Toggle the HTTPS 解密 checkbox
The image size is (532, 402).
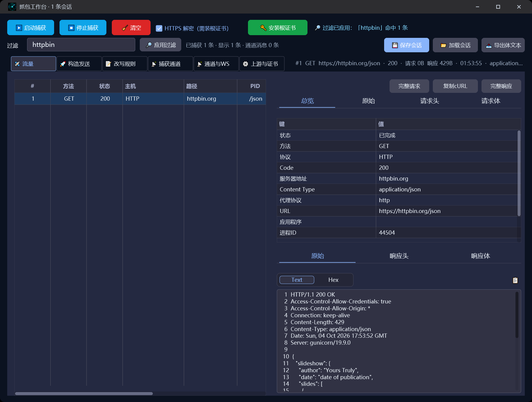pos(159,28)
